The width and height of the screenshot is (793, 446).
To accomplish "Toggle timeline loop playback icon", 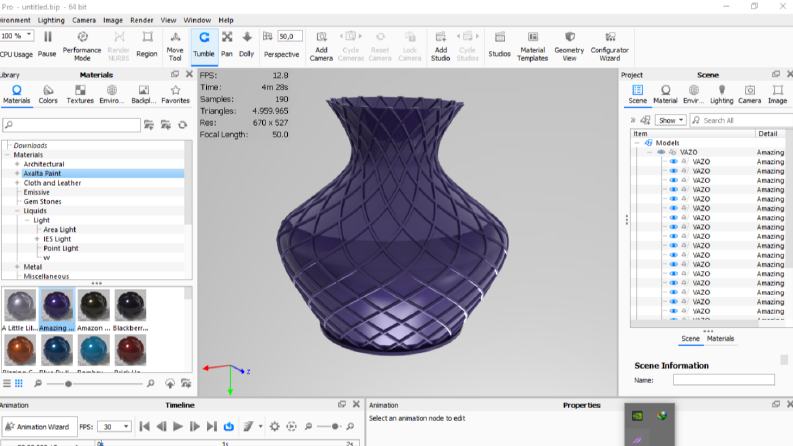I will [229, 426].
